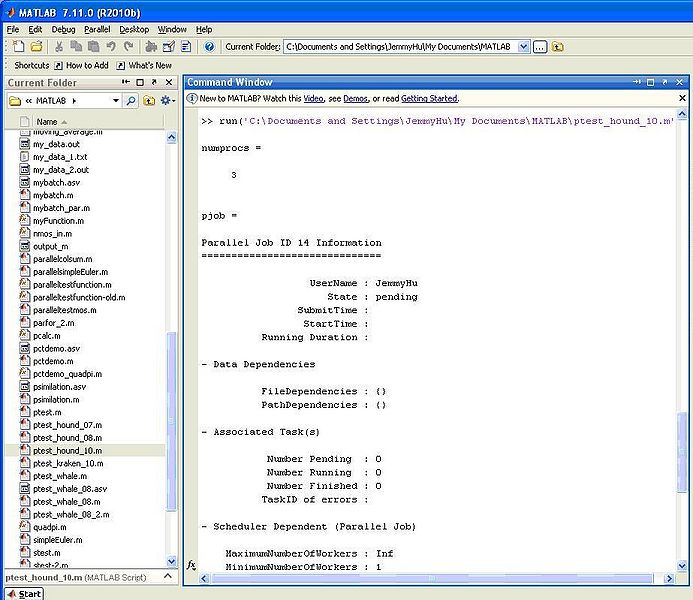This screenshot has height=600, width=693.
Task: Select ptest_kraken_10.m in file list
Action: [68, 463]
